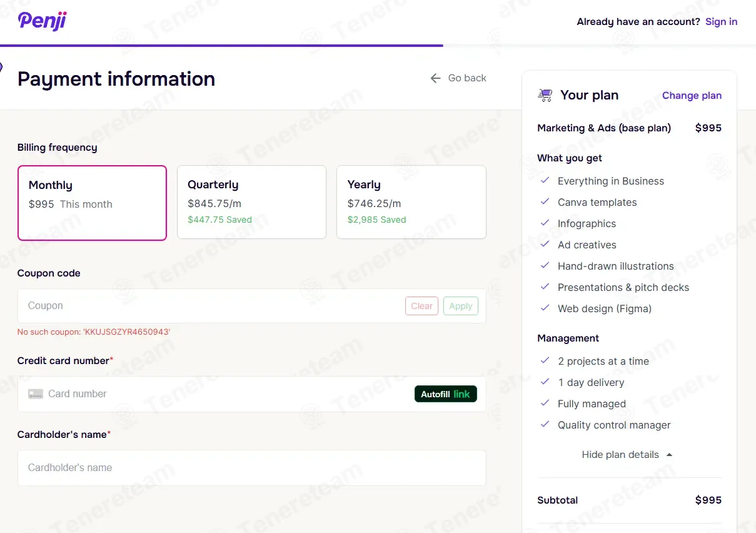Viewport: 756px width, 533px height.
Task: Click the checkmark beside Presentations & pitch decks
Action: click(545, 287)
